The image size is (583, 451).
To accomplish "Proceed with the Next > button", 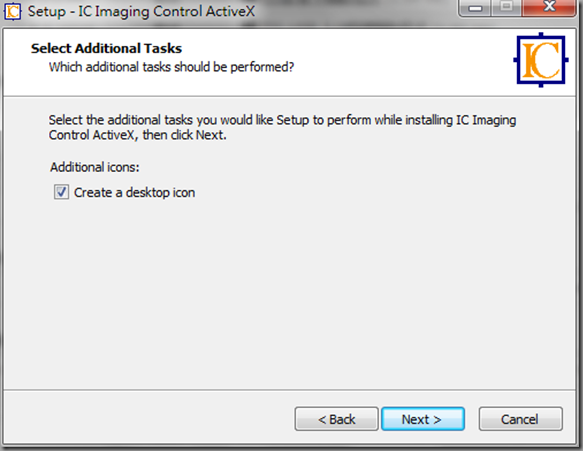I will pos(423,419).
